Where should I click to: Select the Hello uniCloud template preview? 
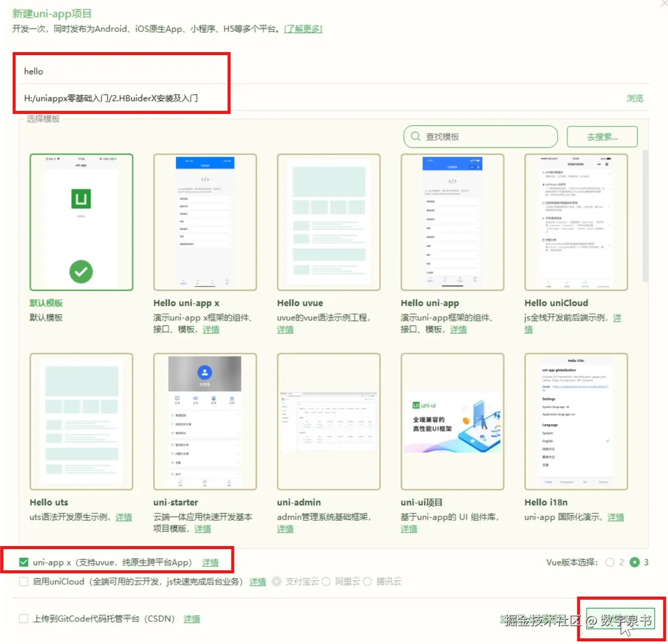[x=576, y=222]
